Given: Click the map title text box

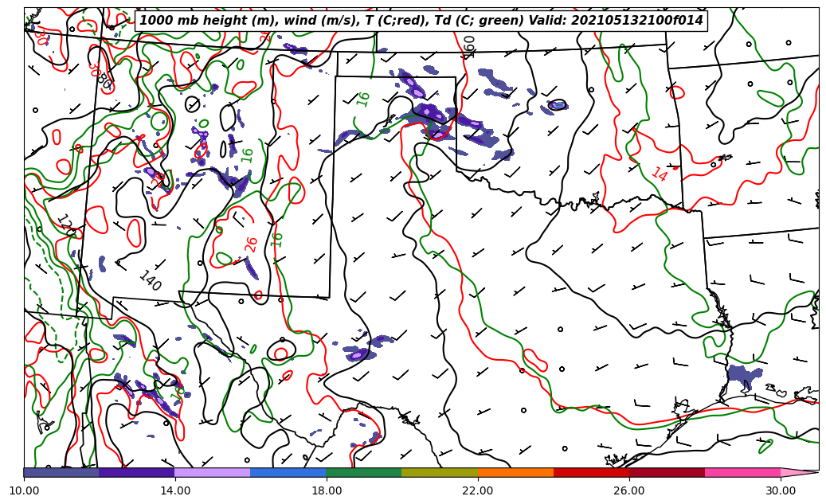Looking at the screenshot, I should (421, 21).
